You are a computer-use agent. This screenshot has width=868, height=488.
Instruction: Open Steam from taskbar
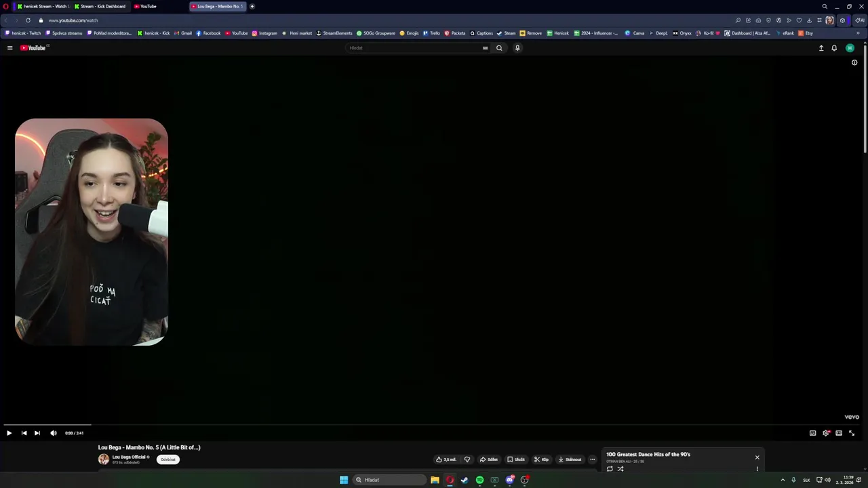[x=465, y=480]
